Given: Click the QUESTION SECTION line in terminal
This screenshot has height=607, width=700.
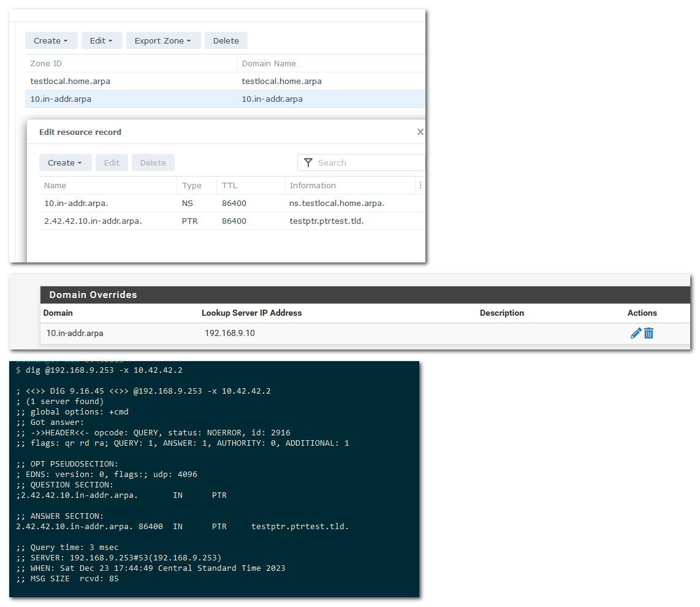Looking at the screenshot, I should point(65,484).
